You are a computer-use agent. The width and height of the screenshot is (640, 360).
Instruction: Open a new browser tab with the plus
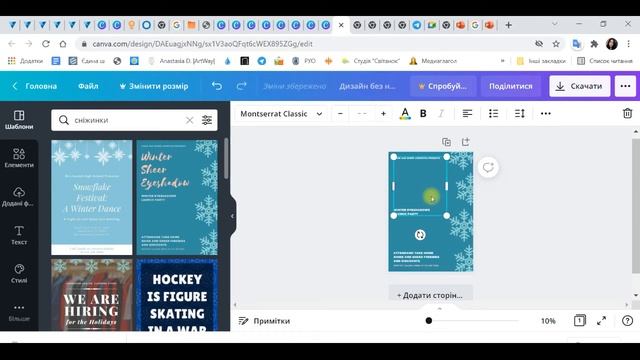click(509, 25)
